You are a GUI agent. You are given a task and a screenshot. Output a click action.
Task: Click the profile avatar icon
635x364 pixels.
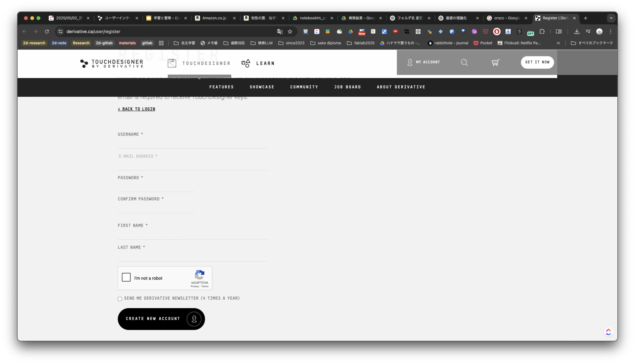pyautogui.click(x=599, y=32)
